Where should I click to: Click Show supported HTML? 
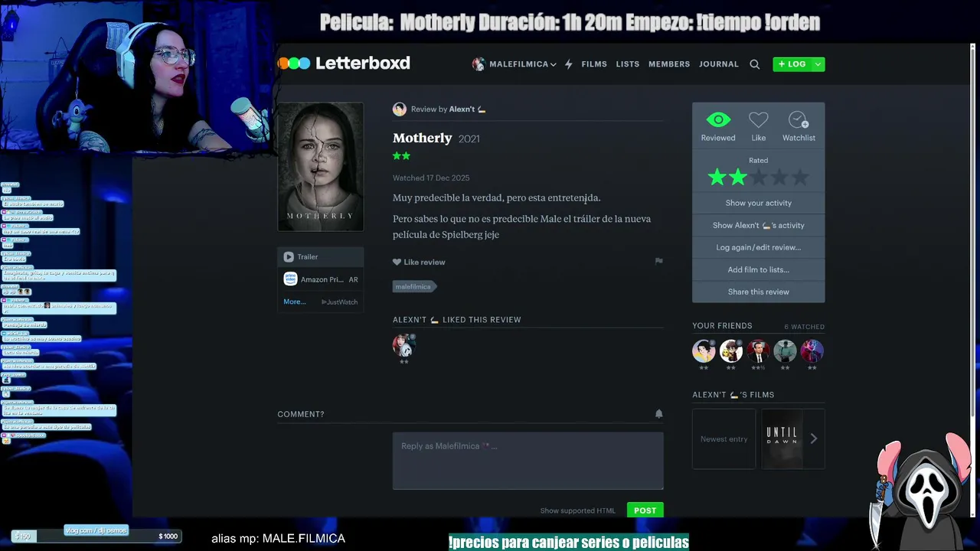point(578,510)
